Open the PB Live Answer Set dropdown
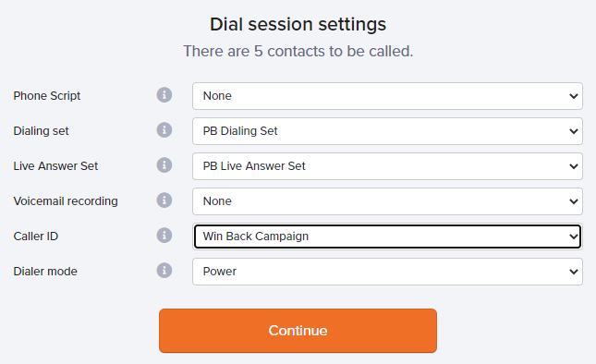The width and height of the screenshot is (596, 364). 387,166
